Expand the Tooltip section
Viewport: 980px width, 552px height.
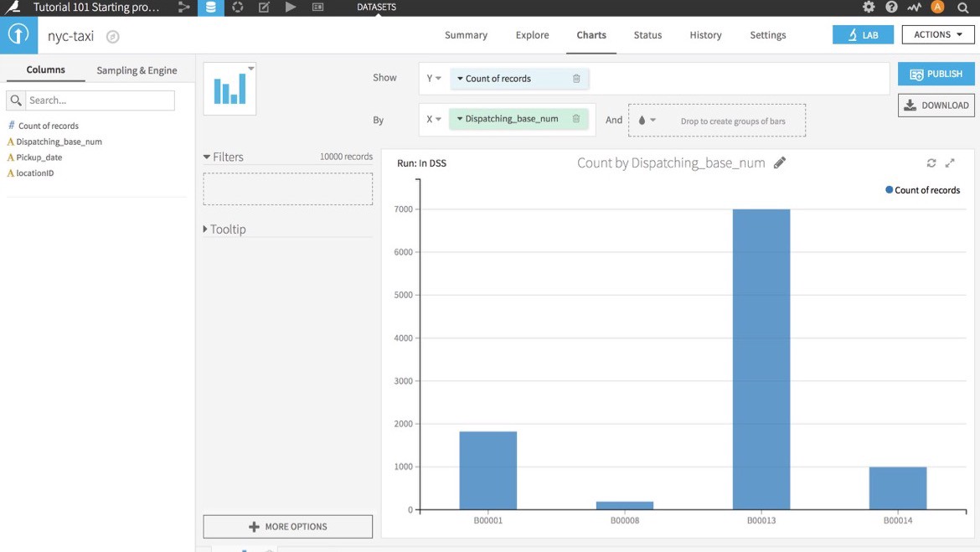[x=206, y=229]
